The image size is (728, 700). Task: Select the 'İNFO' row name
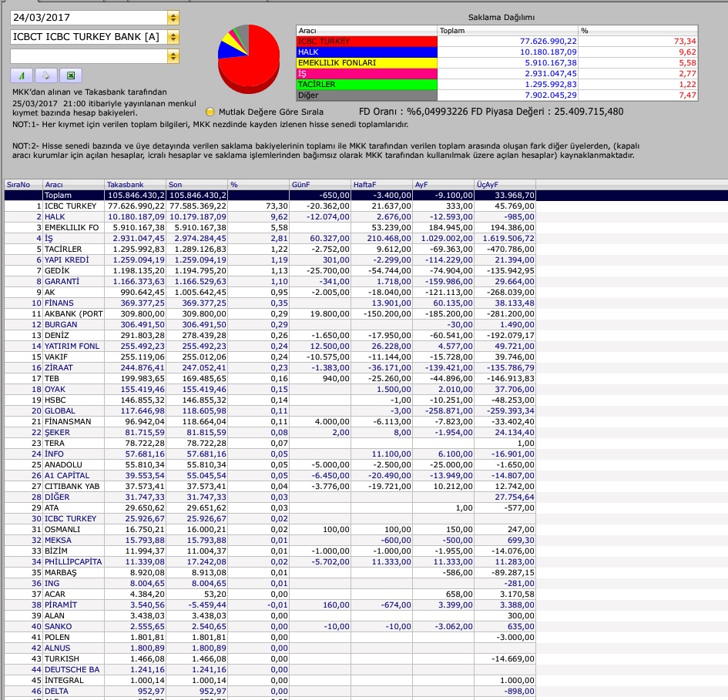(54, 454)
